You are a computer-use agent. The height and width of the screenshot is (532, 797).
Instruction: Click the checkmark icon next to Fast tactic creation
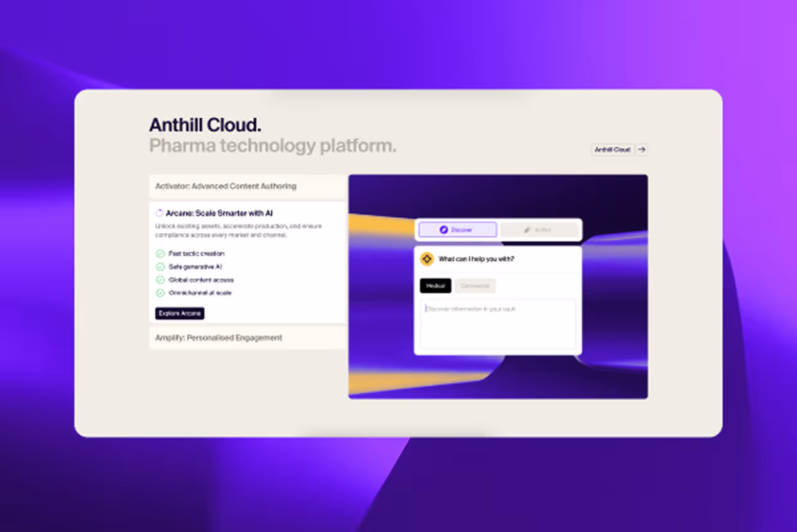[160, 254]
